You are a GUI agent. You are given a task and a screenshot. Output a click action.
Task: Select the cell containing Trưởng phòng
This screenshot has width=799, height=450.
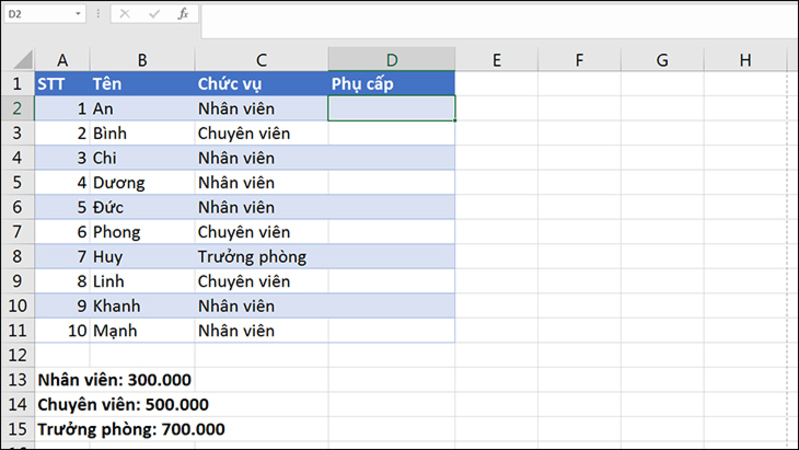pos(261,256)
